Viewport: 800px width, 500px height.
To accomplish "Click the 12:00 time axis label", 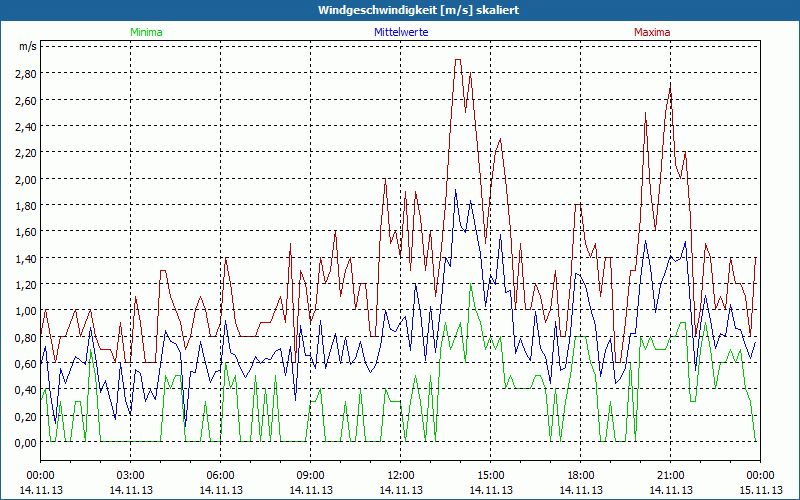I will coord(401,476).
